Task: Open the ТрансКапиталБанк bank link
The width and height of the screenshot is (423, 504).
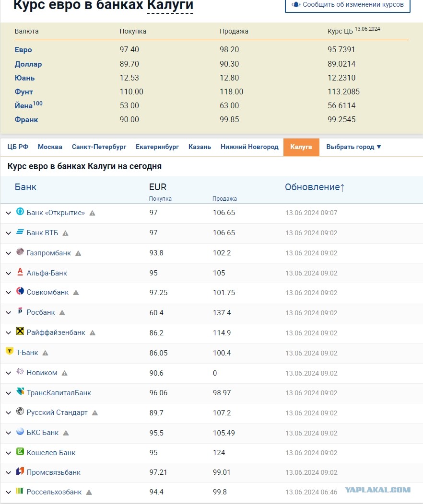Action: pos(59,393)
